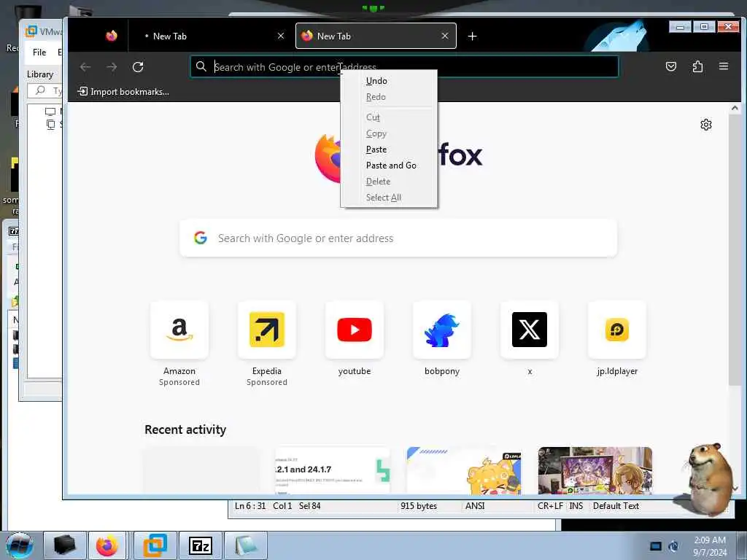Screen dimensions: 747x560
Task: Choose Select All from the context menu
Action: tap(384, 198)
